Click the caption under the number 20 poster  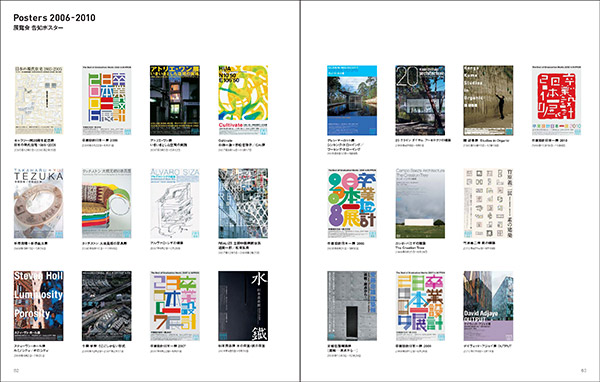click(x=423, y=143)
